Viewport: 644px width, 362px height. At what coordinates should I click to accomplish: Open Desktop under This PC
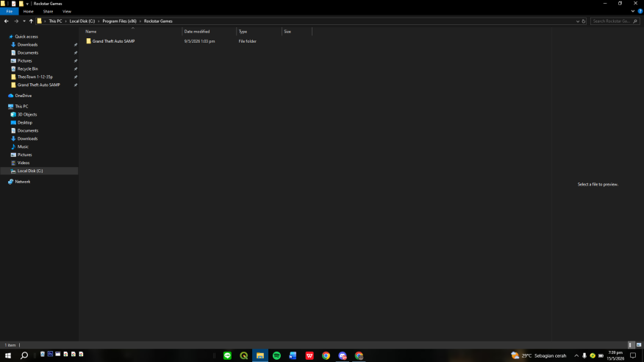pos(25,122)
